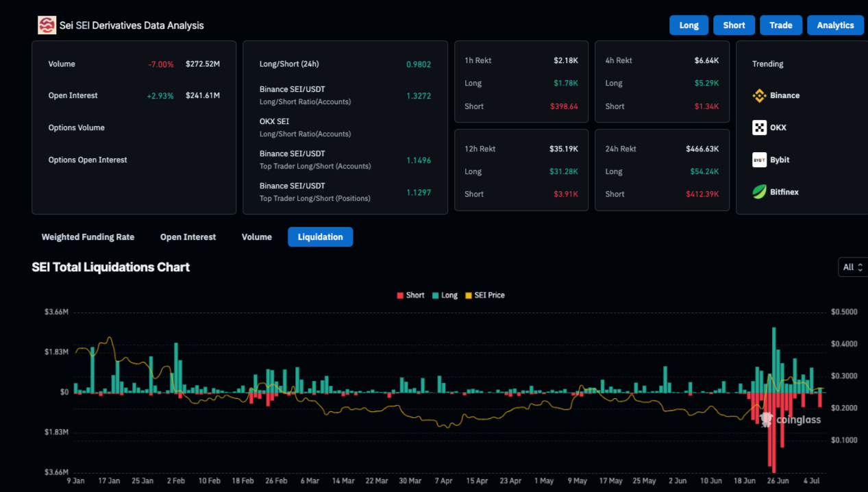Click the Short button
This screenshot has width=868, height=492.
(734, 25)
